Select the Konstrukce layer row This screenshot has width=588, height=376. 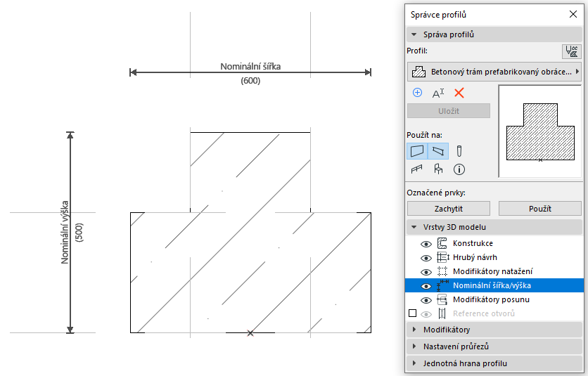494,243
